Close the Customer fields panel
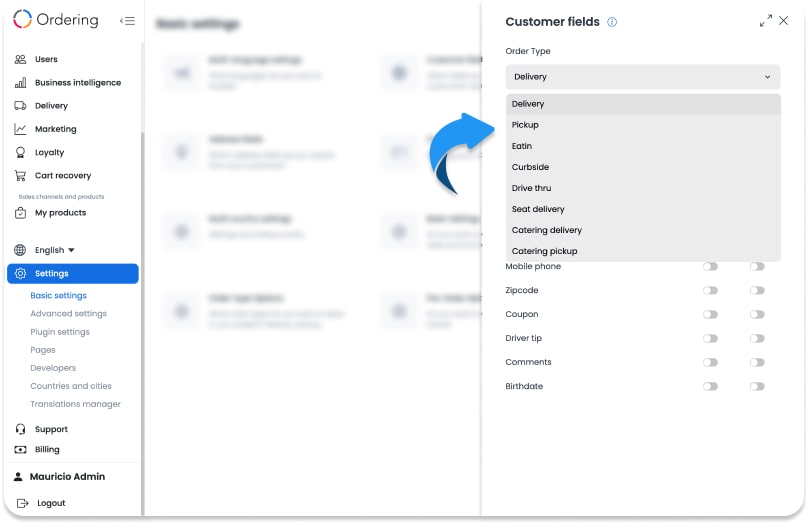 point(783,21)
